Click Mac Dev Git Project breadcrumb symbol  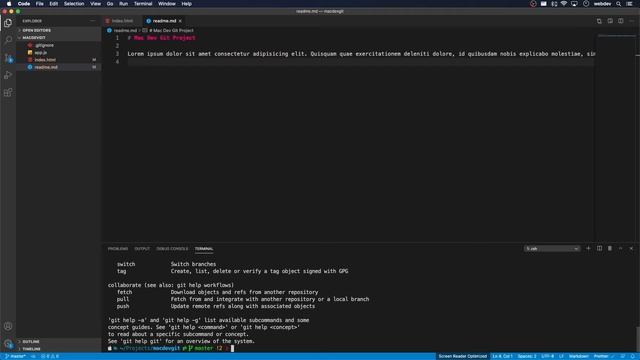(x=171, y=30)
